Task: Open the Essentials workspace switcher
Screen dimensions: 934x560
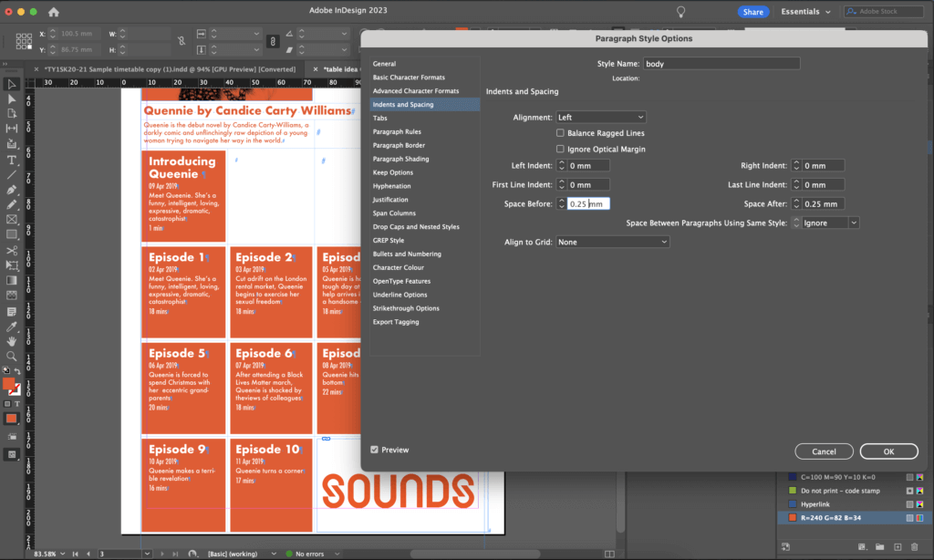Action: coord(806,11)
